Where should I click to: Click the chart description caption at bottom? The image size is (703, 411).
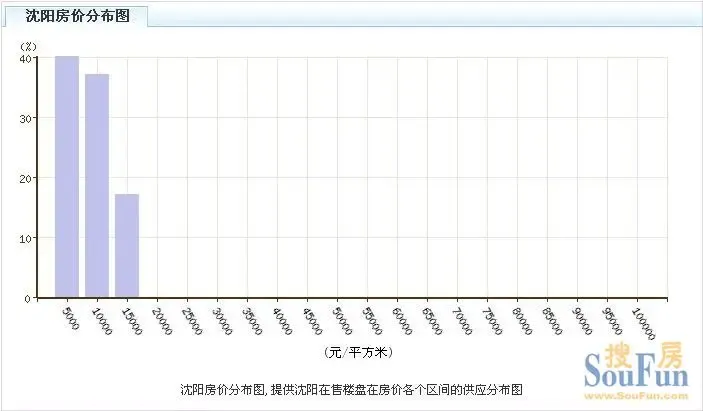(352, 389)
